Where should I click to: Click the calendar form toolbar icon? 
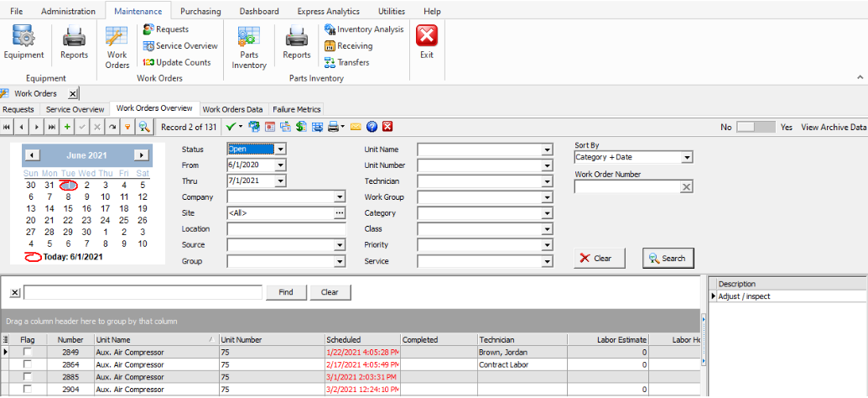point(270,127)
